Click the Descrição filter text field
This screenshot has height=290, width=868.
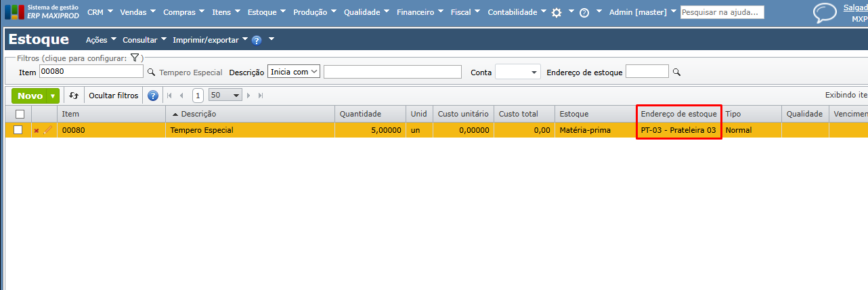tap(393, 72)
